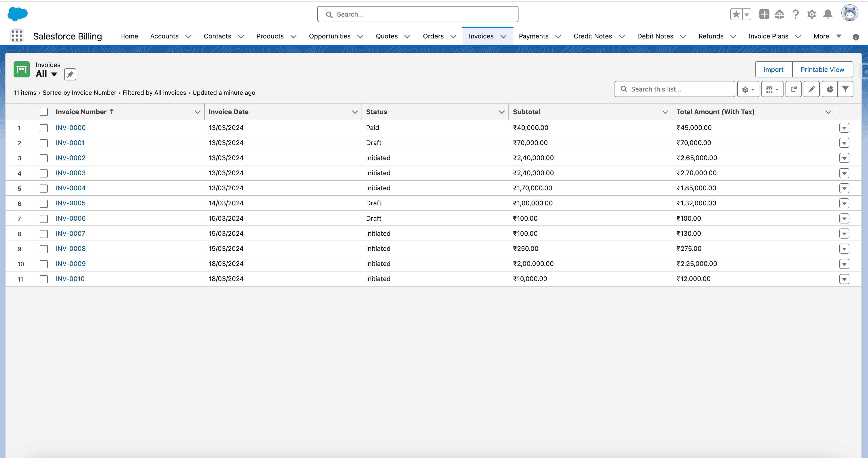This screenshot has height=458, width=868.
Task: Select the INV-0007 row checkbox
Action: pos(44,234)
